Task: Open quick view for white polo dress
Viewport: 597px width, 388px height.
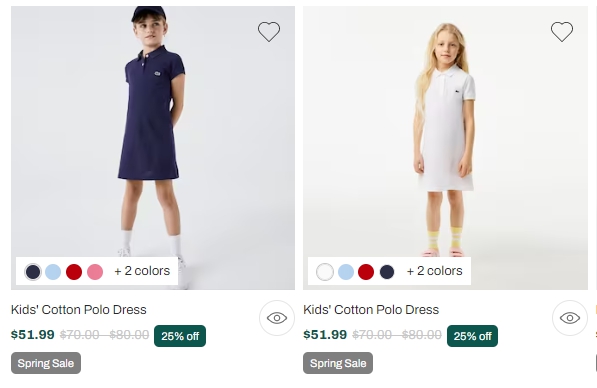Action: pos(570,318)
